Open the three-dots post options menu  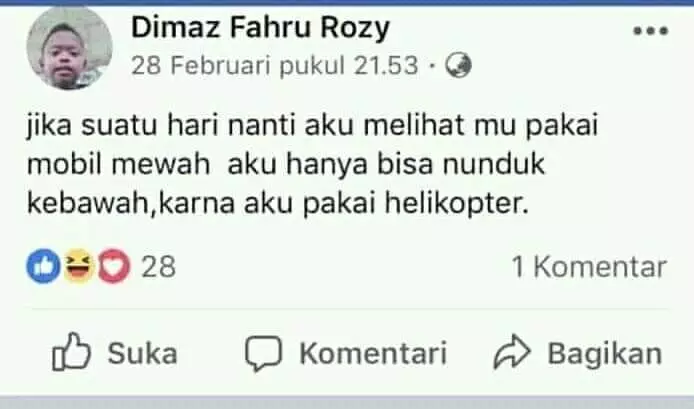coord(650,31)
